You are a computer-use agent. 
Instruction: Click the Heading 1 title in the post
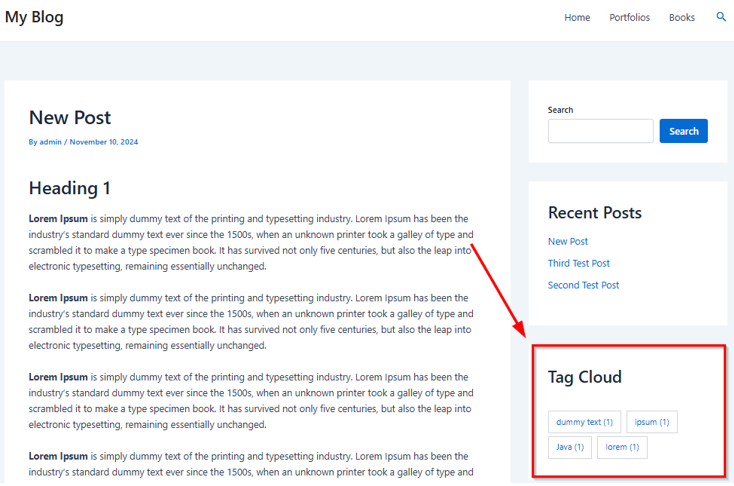(70, 188)
